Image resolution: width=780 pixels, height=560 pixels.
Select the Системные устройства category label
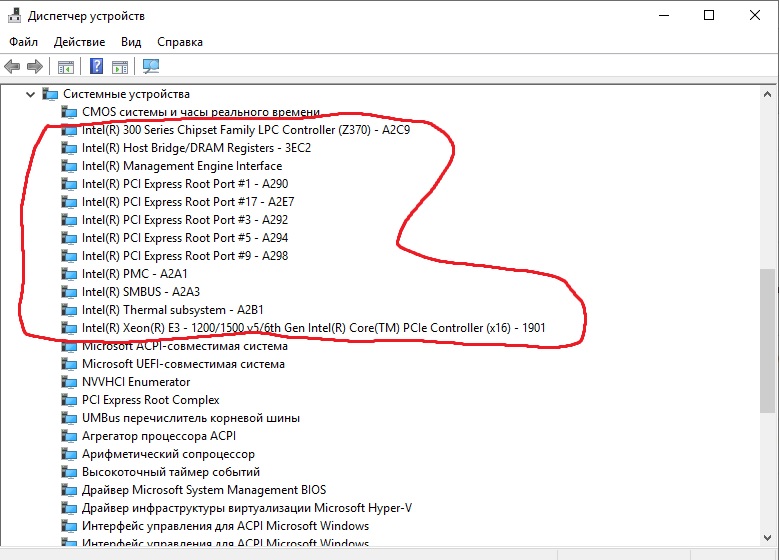(x=126, y=94)
